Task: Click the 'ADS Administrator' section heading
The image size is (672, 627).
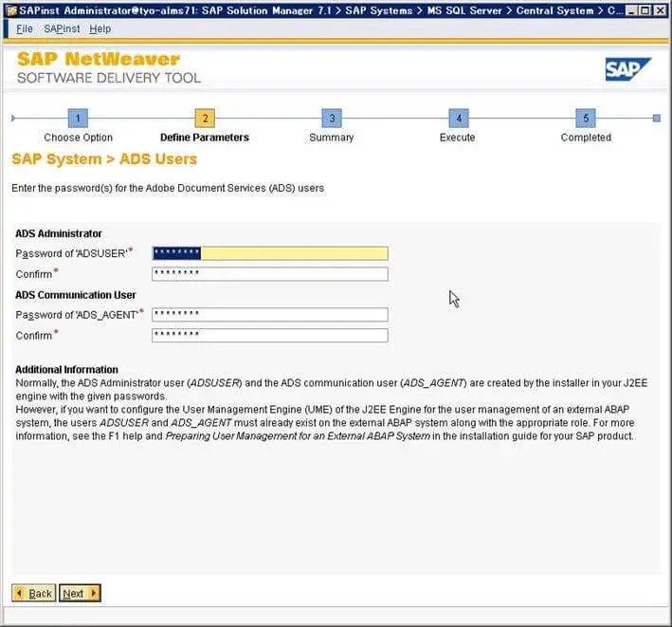Action: point(59,233)
